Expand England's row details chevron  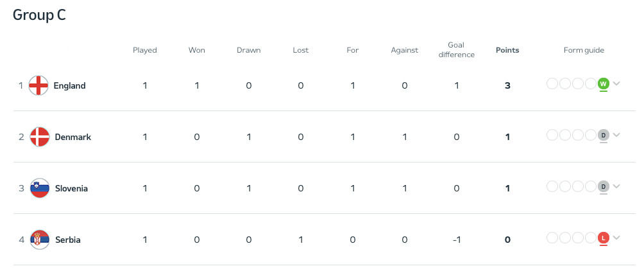coord(616,84)
